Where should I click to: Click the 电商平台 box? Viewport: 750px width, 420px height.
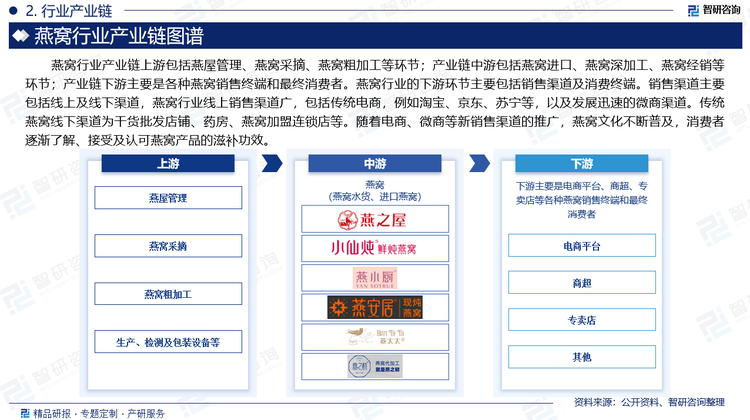point(582,246)
